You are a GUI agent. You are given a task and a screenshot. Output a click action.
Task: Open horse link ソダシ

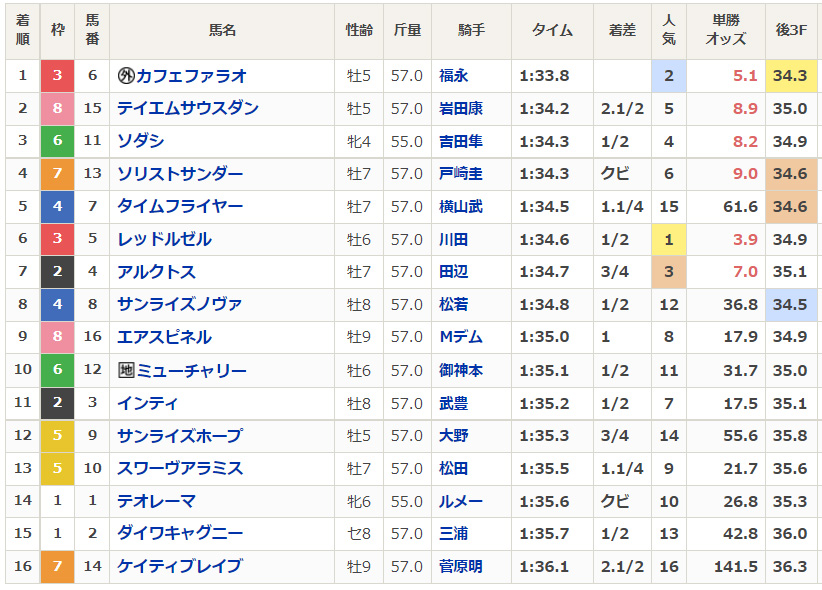pos(140,141)
